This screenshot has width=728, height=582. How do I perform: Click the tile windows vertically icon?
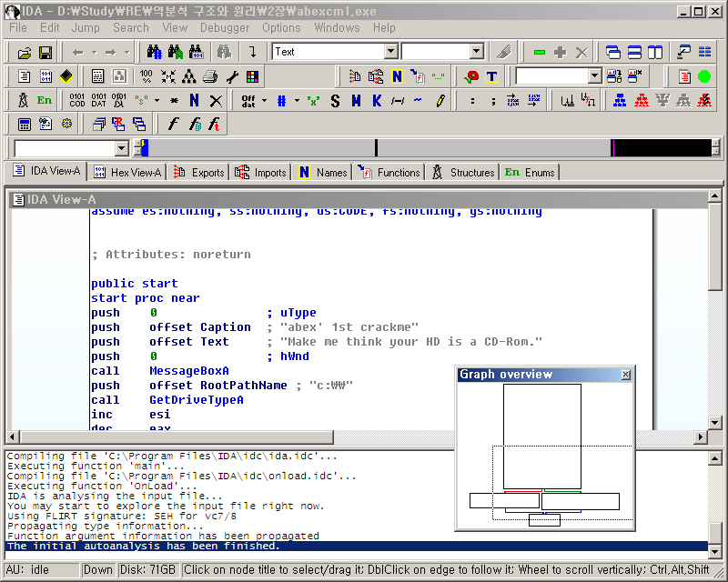coord(655,52)
